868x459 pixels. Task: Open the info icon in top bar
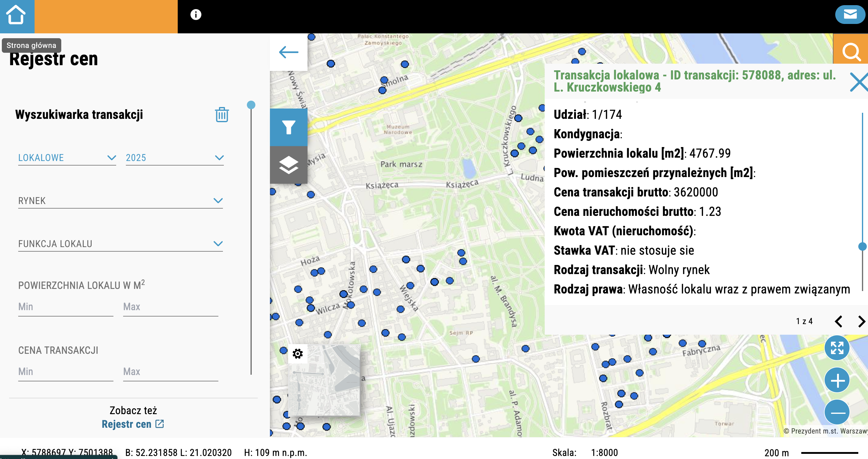tap(196, 15)
